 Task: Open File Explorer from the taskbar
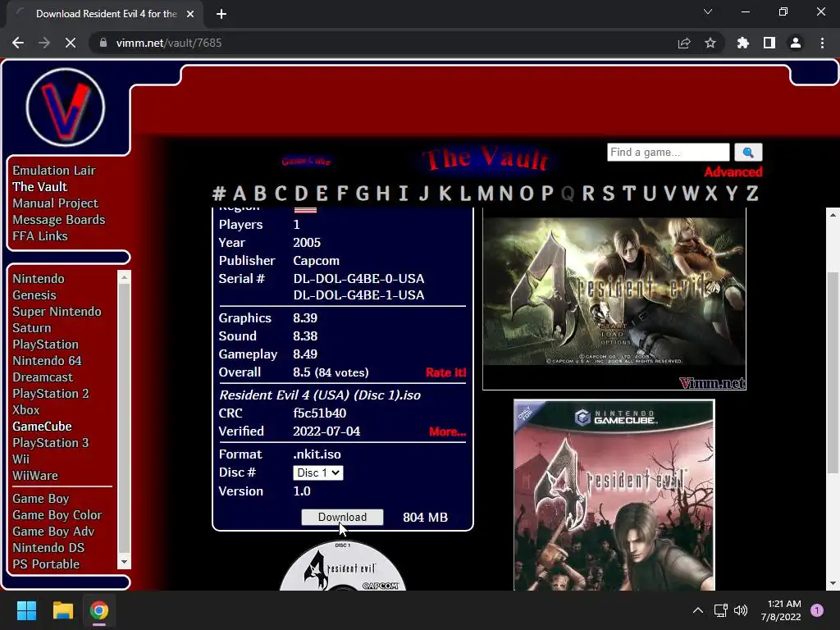tap(62, 610)
